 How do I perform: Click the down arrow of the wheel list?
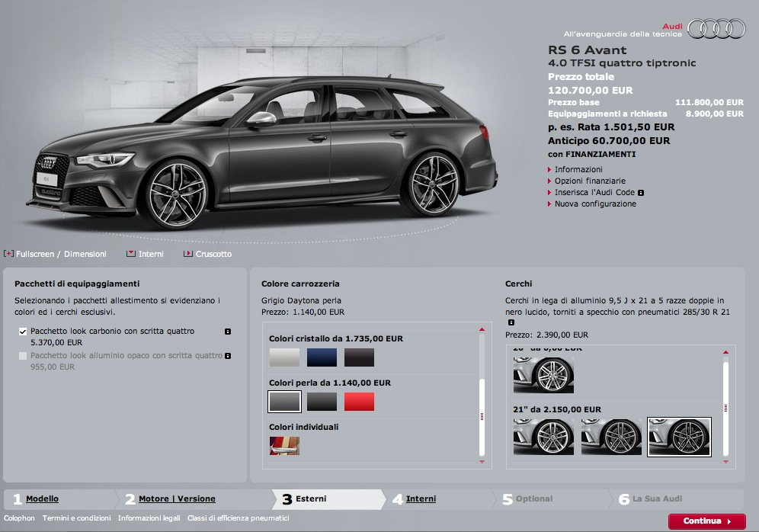(725, 462)
